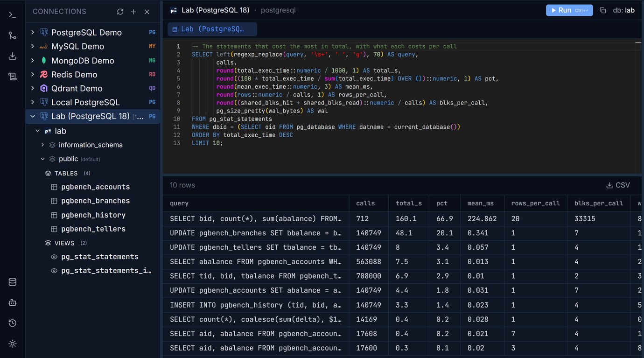Image resolution: width=644 pixels, height=358 pixels.
Task: Open the pgbench_branches table
Action: click(x=96, y=201)
